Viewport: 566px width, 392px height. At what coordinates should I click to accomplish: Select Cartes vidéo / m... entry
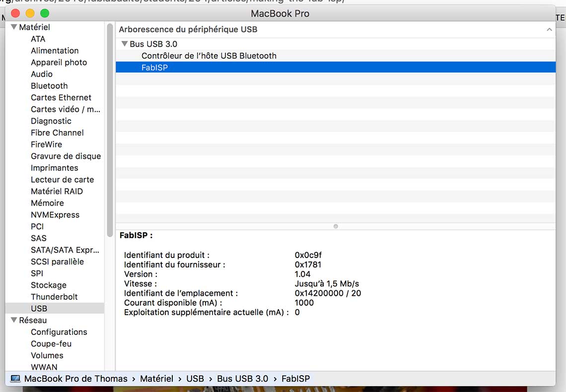(66, 109)
